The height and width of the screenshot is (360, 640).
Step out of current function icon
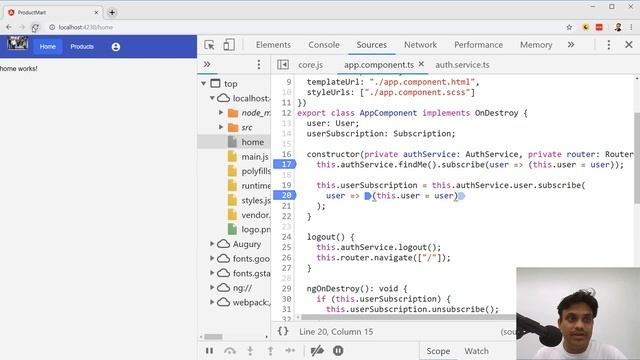[270, 351]
